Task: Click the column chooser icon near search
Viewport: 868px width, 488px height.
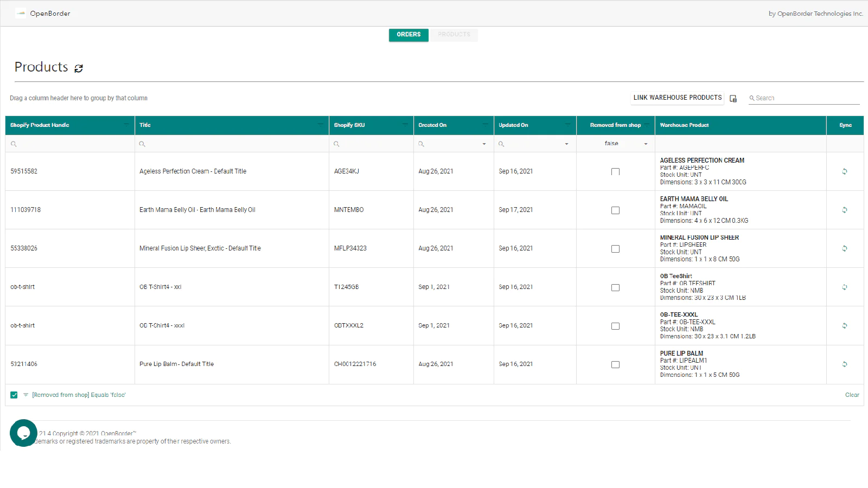Action: tap(733, 99)
